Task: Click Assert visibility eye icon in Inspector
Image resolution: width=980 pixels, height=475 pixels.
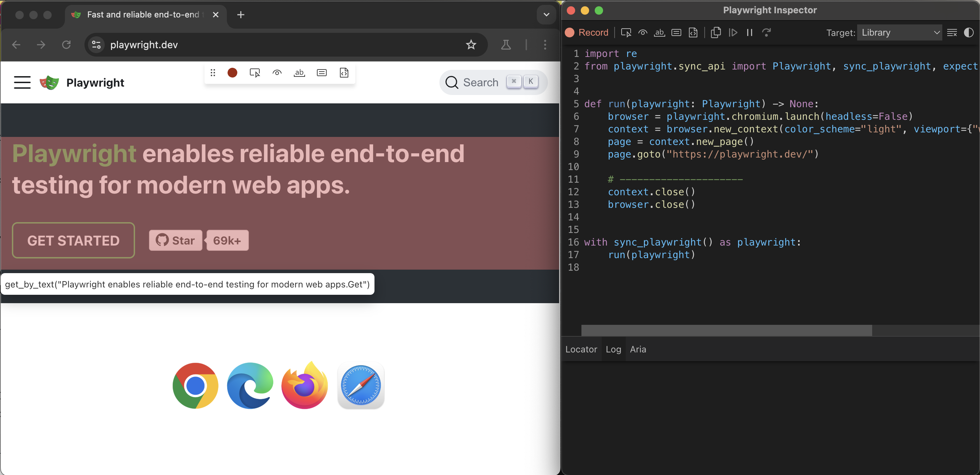Action: tap(643, 33)
